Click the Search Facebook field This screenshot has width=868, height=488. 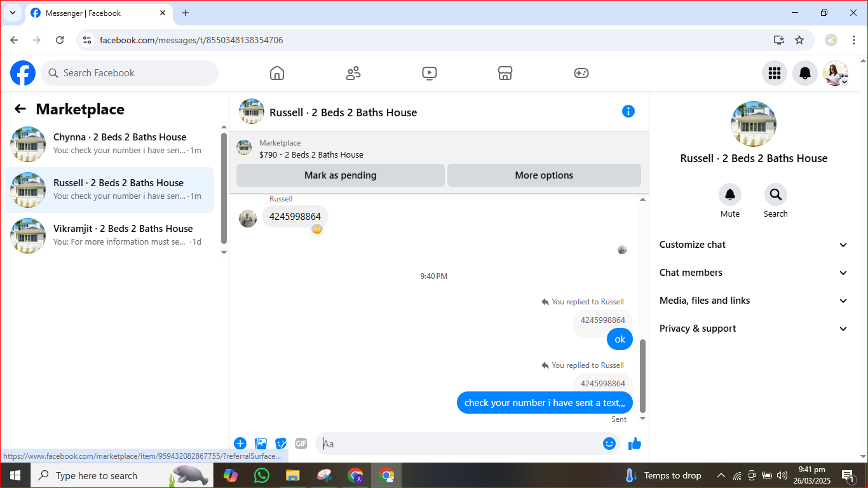(x=130, y=73)
